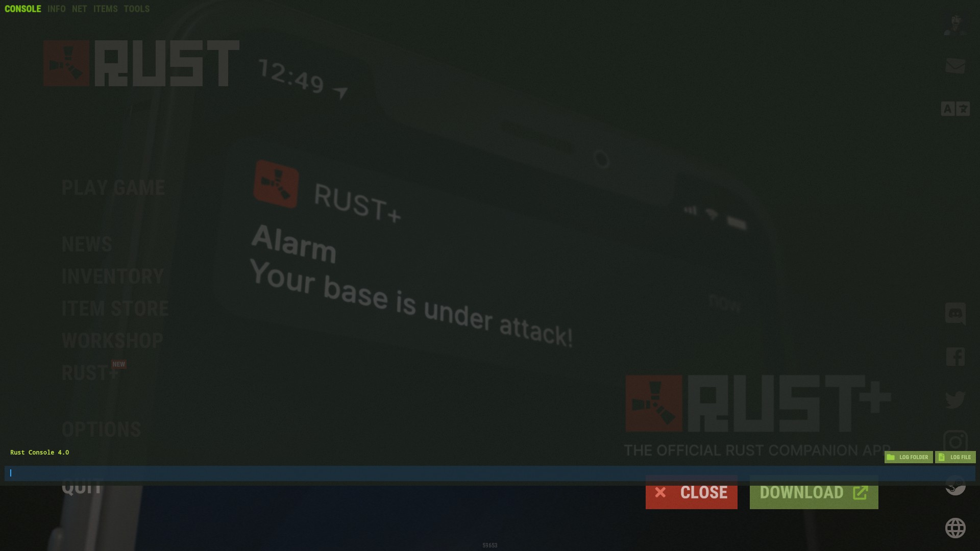Open the NET tab in console
The width and height of the screenshot is (980, 551).
(x=79, y=8)
